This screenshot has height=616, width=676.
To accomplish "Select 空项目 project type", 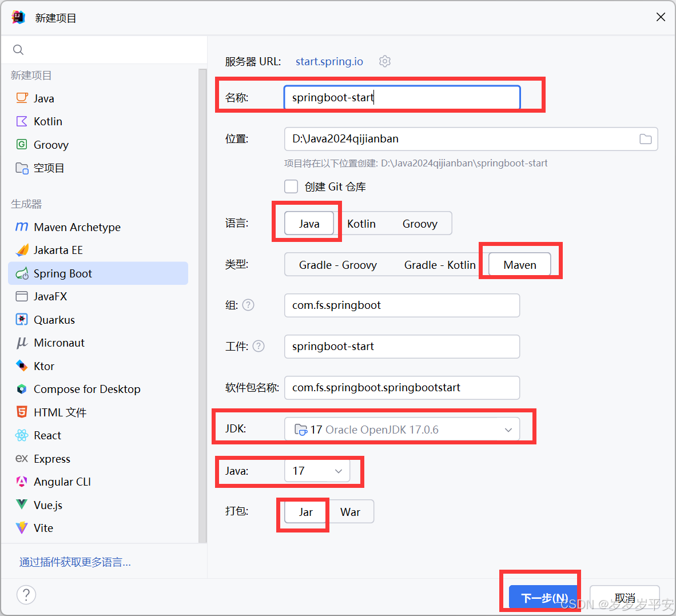I will coord(98,168).
